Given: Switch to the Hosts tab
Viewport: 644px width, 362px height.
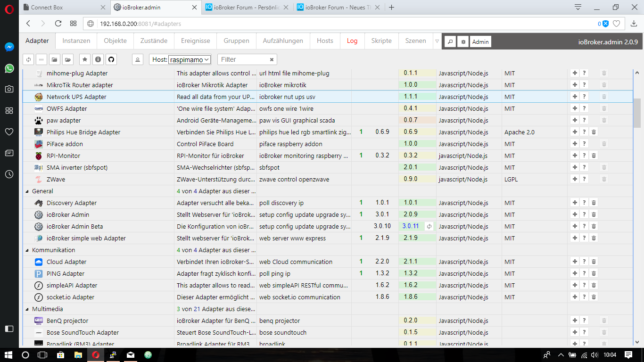Looking at the screenshot, I should click(325, 41).
